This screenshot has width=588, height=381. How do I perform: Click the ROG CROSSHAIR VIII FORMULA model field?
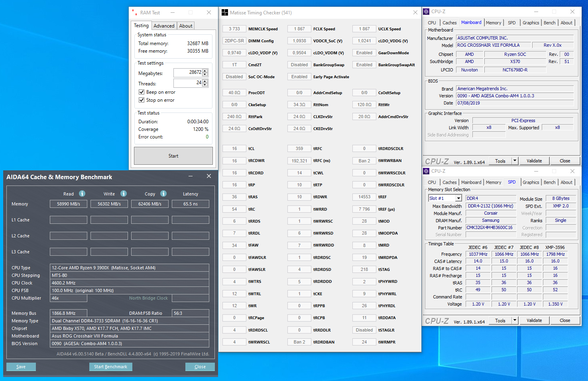[494, 45]
